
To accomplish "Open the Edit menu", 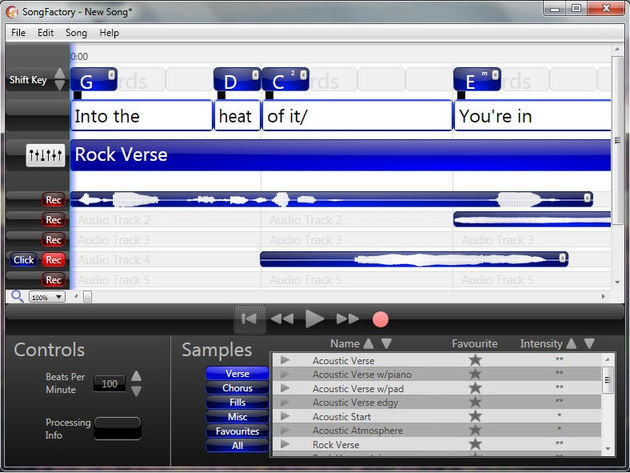I will coord(45,33).
